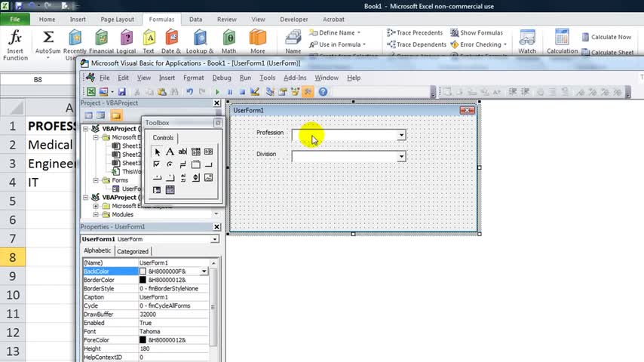This screenshot has height=362, width=644.
Task: Select the ScrollBar control in Toolbox
Action: click(x=182, y=177)
